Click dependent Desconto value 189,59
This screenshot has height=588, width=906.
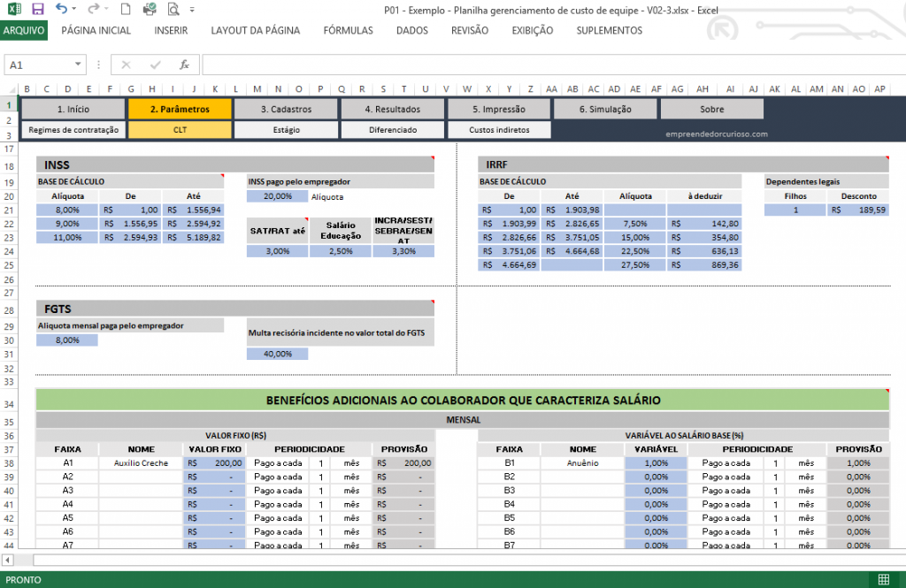point(858,210)
